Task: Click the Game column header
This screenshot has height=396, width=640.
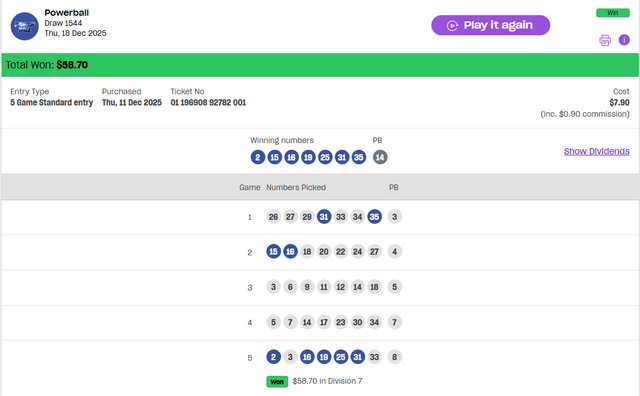Action: pyautogui.click(x=250, y=187)
